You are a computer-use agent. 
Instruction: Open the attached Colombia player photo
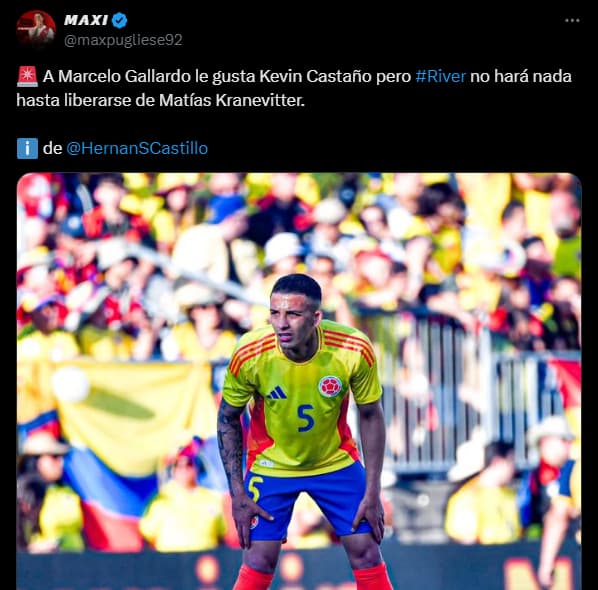point(299,381)
